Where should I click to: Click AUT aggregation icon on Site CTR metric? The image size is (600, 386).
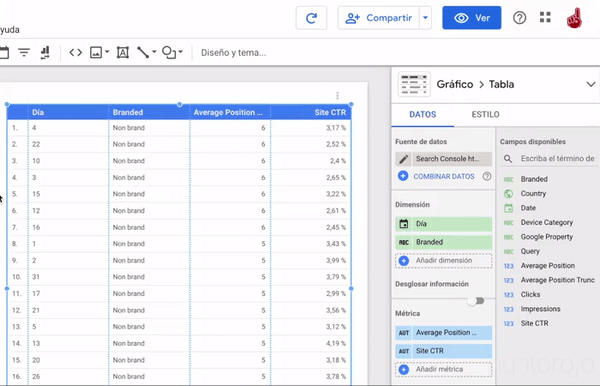click(404, 351)
